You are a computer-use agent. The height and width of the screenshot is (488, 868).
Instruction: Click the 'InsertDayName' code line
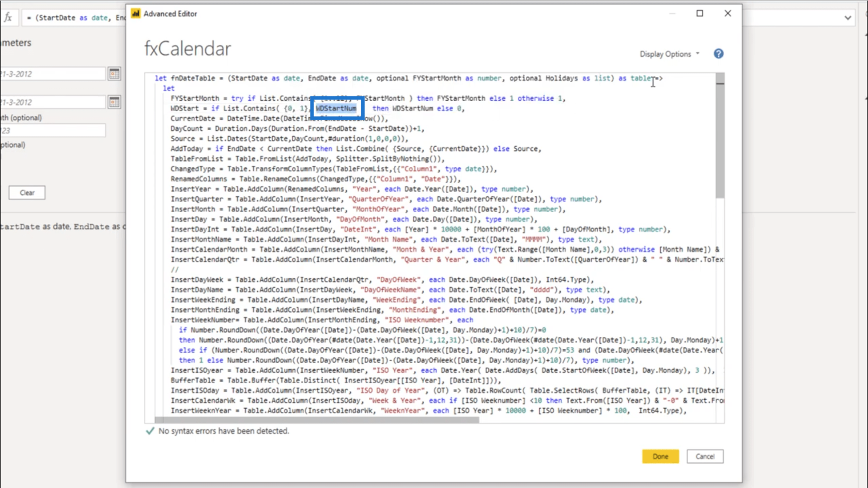[390, 290]
